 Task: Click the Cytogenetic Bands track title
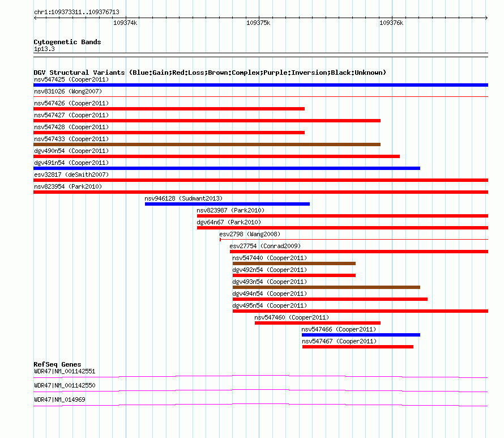pos(67,42)
